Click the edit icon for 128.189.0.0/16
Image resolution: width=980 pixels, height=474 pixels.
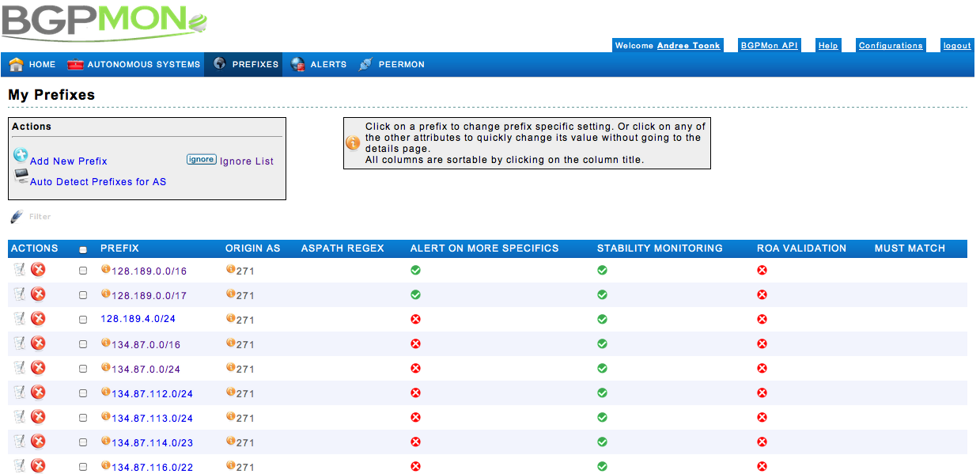[x=19, y=270]
